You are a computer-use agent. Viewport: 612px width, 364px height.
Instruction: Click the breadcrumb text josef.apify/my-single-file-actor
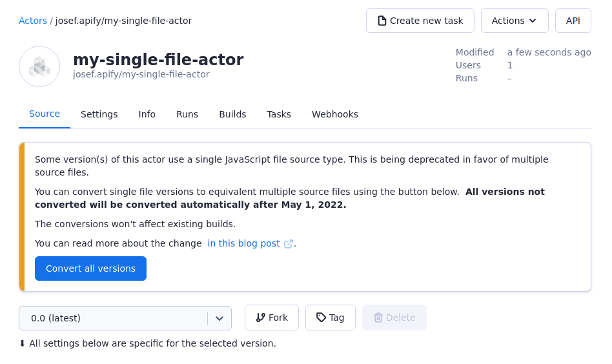click(x=123, y=21)
